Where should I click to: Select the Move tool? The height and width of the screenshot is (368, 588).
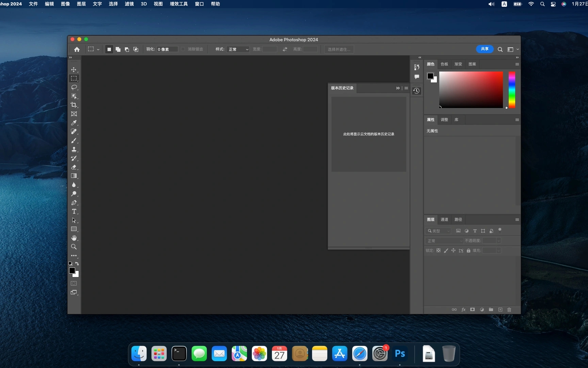(x=74, y=70)
